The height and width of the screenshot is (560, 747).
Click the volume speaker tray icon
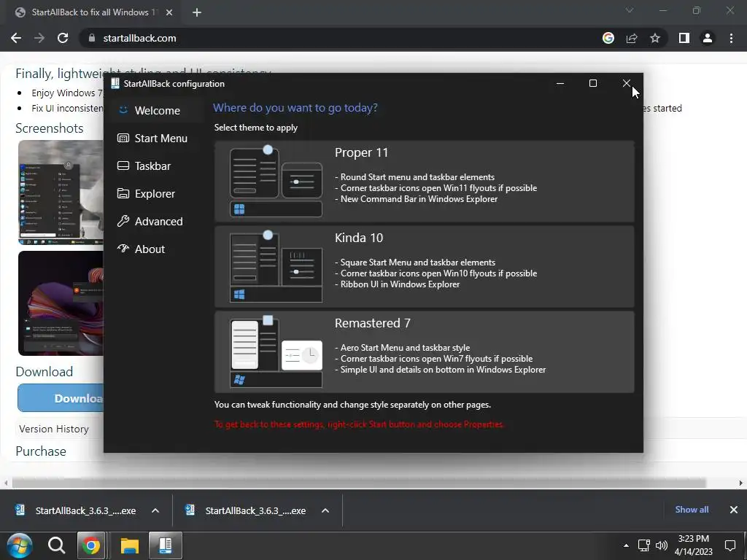click(x=662, y=545)
